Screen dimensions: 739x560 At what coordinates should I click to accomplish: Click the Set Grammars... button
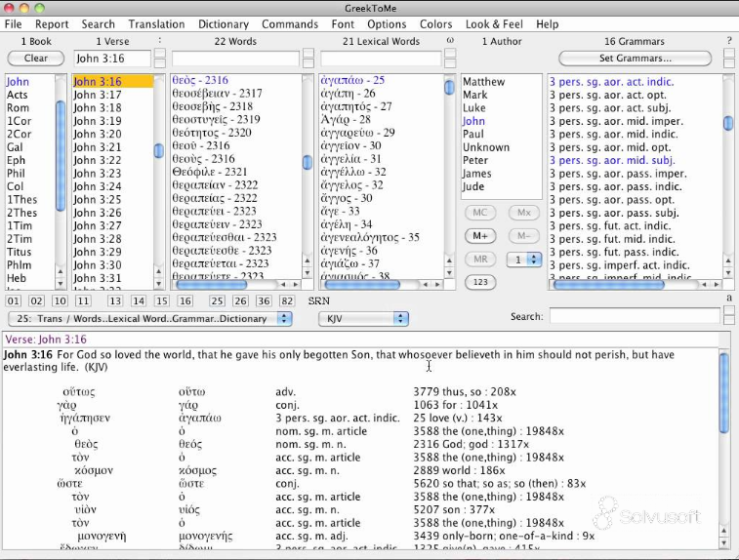tap(635, 59)
